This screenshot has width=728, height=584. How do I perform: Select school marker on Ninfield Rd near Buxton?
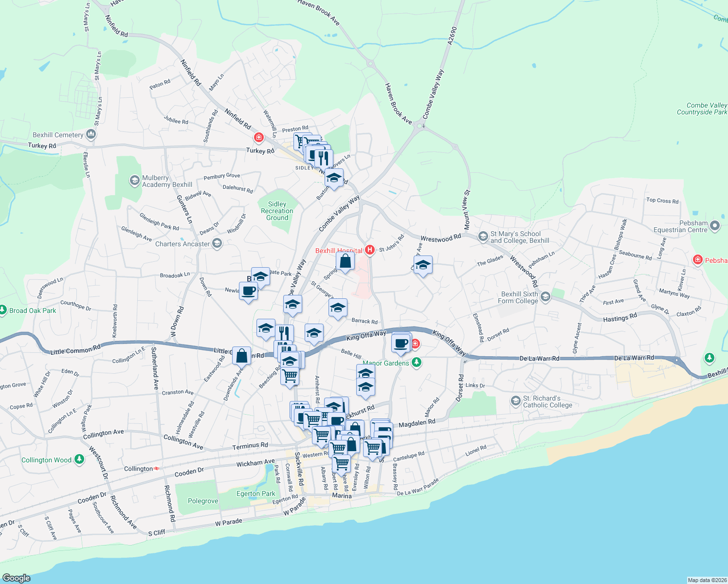click(x=334, y=179)
